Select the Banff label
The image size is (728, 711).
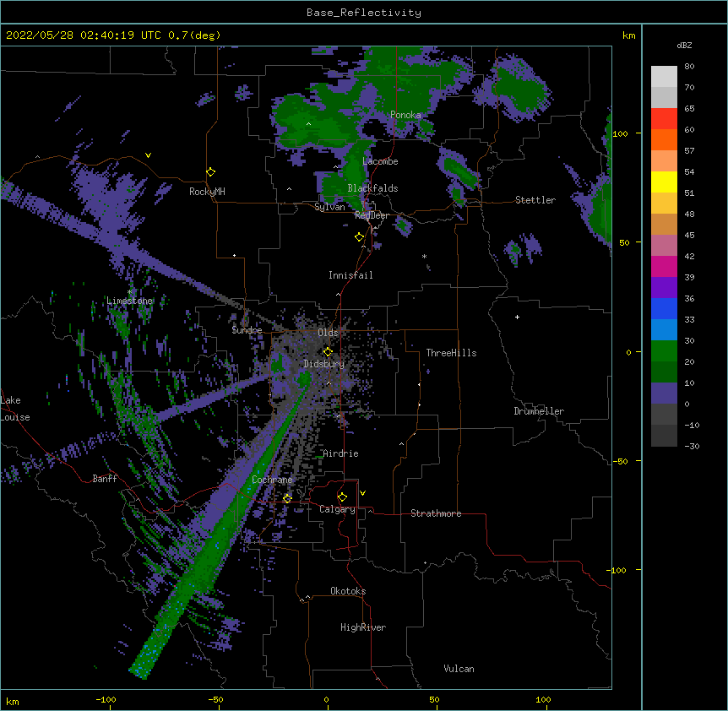[105, 479]
